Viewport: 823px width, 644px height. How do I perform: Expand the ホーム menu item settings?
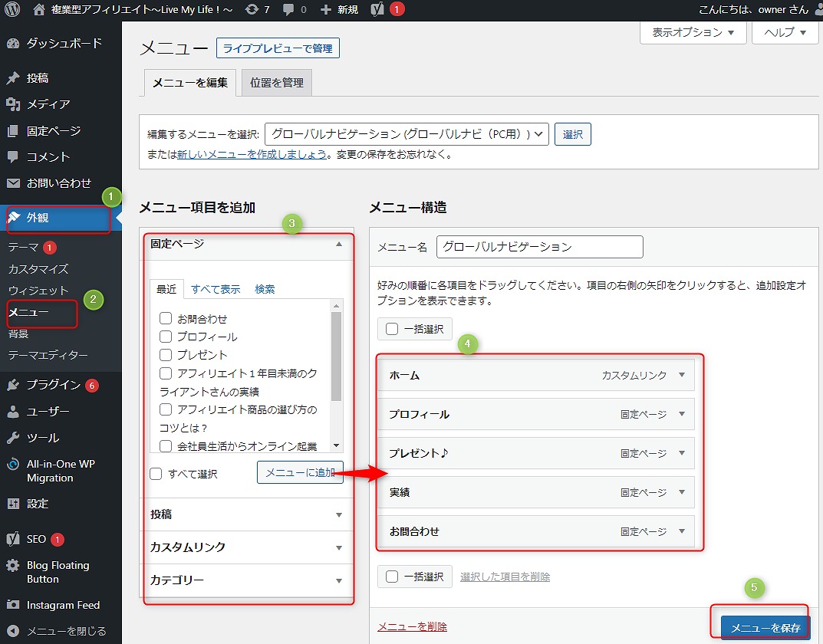click(x=683, y=375)
